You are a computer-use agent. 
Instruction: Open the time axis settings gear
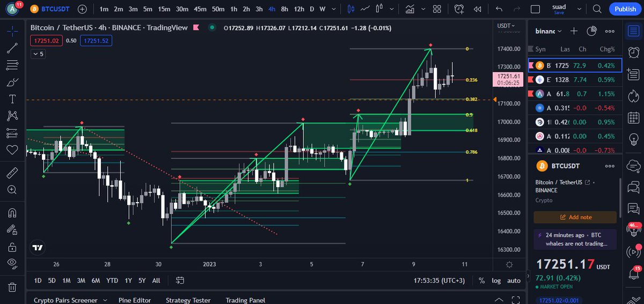coord(509,264)
